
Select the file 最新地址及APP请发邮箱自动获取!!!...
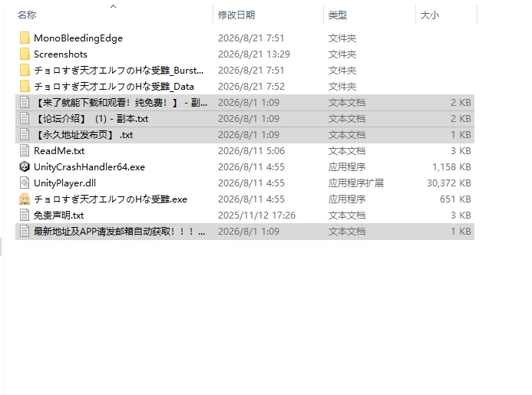tap(120, 232)
